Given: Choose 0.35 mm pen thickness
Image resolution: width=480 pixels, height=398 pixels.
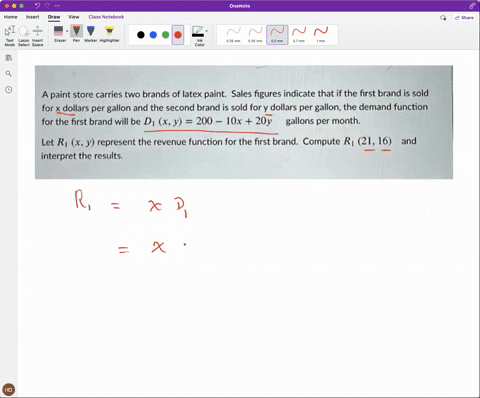Looking at the screenshot, I should (x=255, y=35).
